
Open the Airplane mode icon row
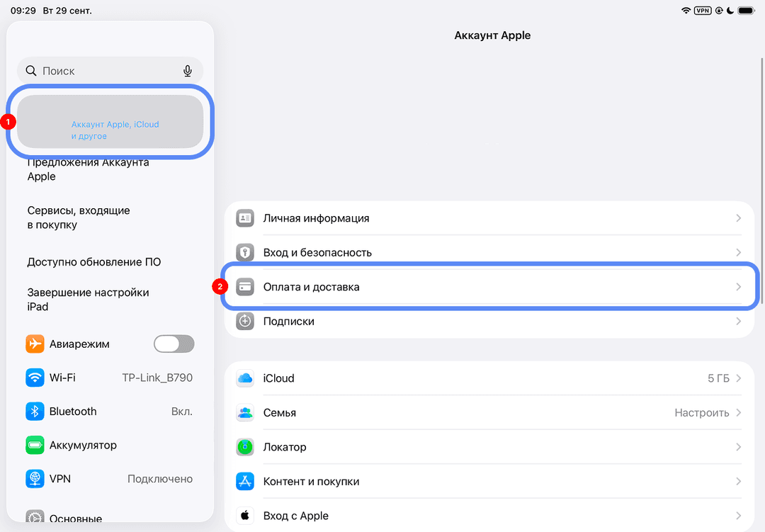tap(35, 344)
